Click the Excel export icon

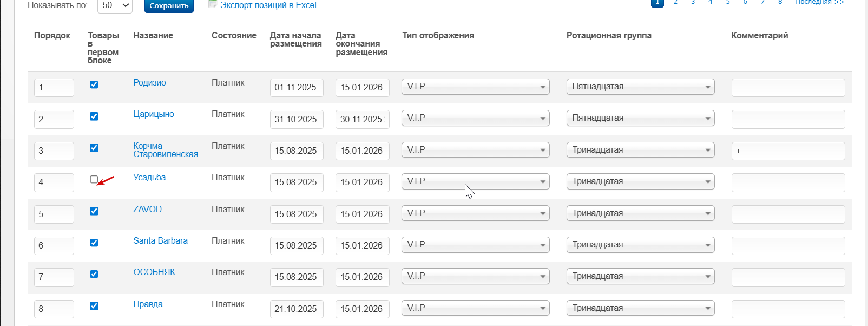tap(213, 4)
